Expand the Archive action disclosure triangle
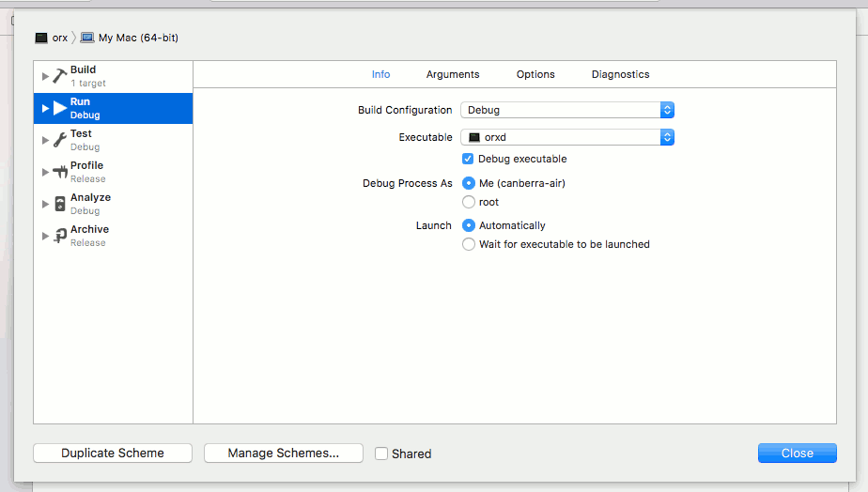The height and width of the screenshot is (492, 868). [x=45, y=236]
